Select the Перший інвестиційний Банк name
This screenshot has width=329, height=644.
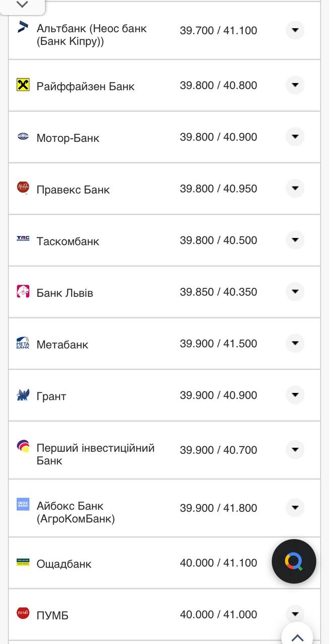(95, 450)
